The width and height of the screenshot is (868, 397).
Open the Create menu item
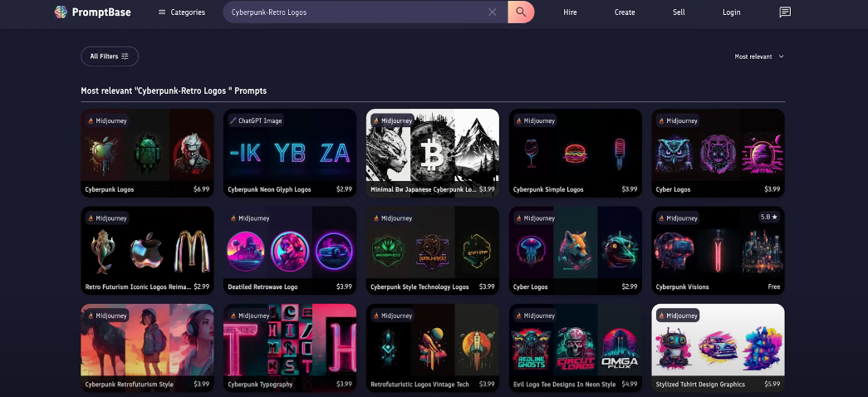point(625,12)
